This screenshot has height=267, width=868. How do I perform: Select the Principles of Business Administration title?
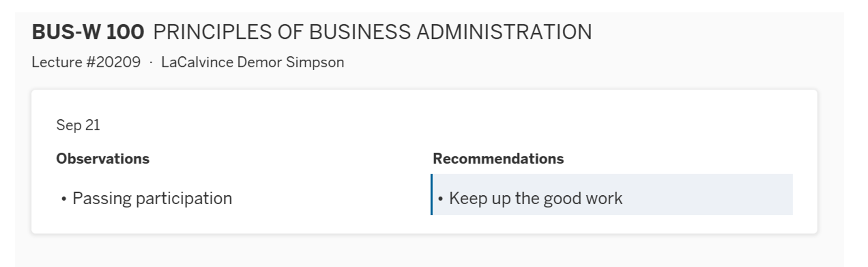tap(372, 32)
